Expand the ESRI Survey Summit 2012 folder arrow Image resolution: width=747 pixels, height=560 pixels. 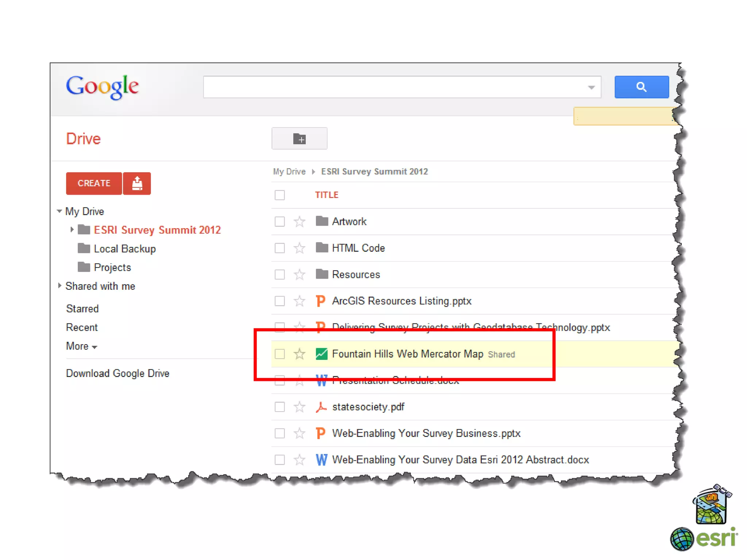[x=72, y=229]
